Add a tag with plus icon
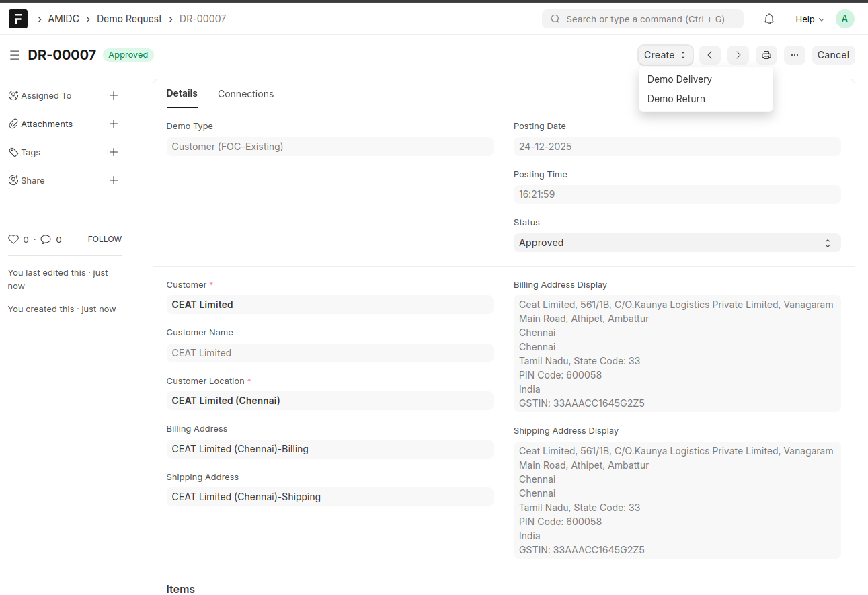Image resolution: width=868 pixels, height=595 pixels. tap(114, 152)
